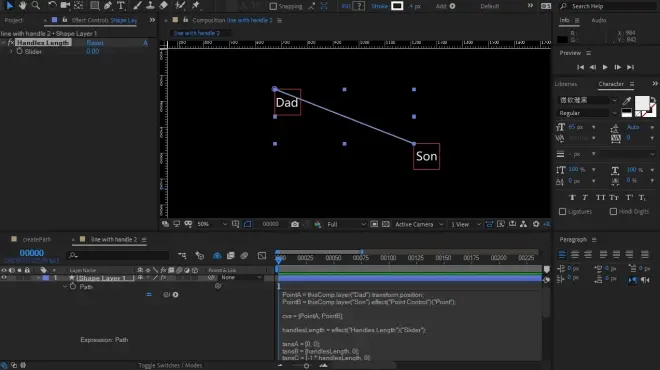660x370 pixels.
Task: Toggle Hide Shy Layers in timeline
Action: (217, 256)
